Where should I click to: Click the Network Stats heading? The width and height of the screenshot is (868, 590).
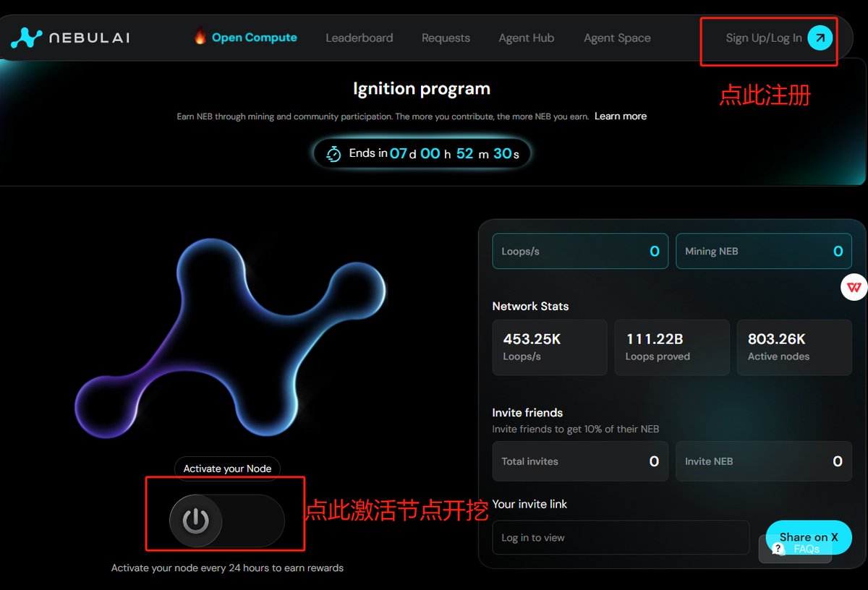click(x=530, y=306)
